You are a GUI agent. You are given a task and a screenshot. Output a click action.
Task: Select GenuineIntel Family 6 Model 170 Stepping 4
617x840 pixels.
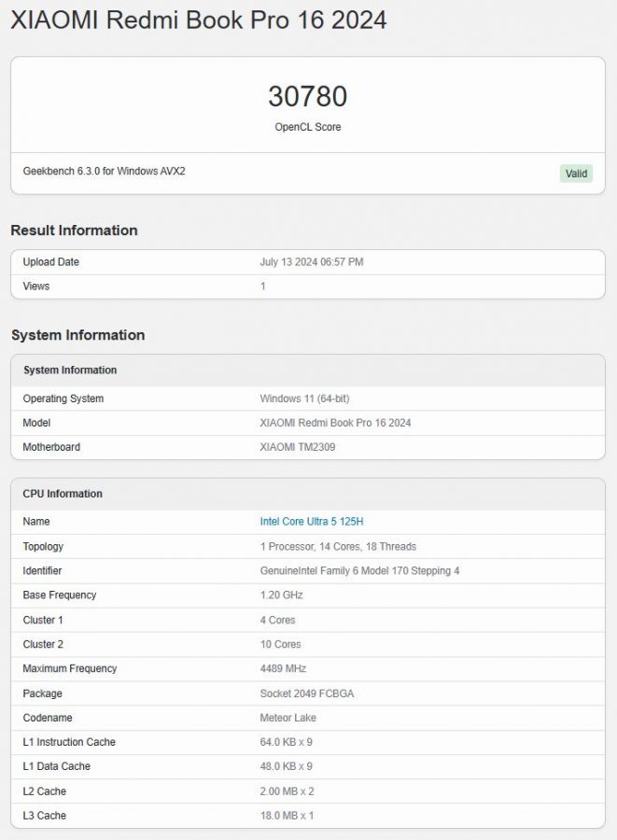point(360,570)
